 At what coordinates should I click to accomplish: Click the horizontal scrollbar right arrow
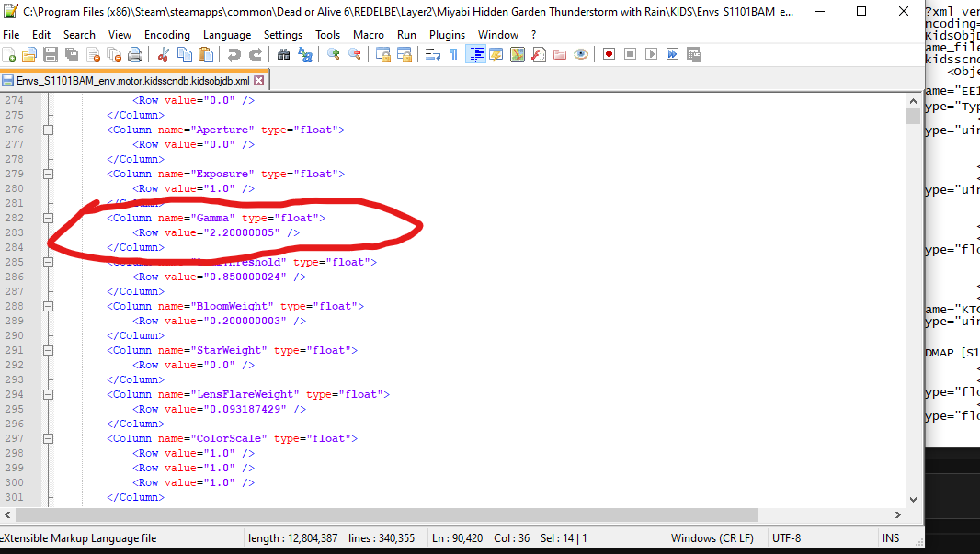(x=898, y=515)
